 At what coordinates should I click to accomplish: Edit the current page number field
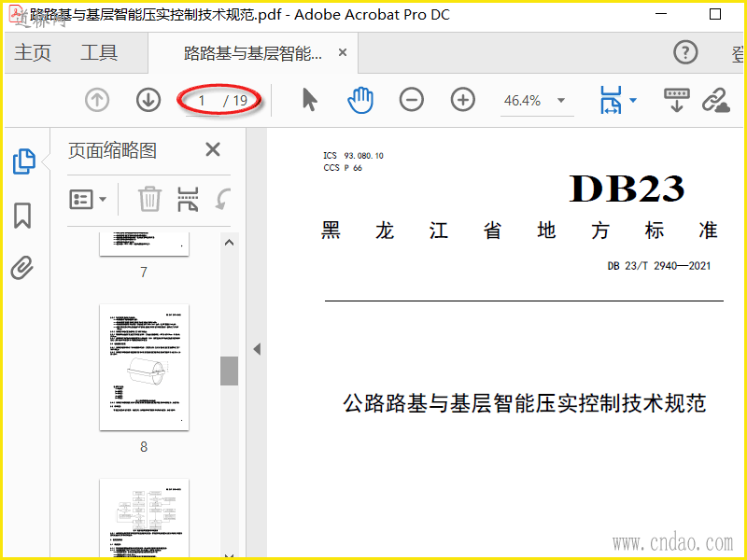[x=202, y=101]
